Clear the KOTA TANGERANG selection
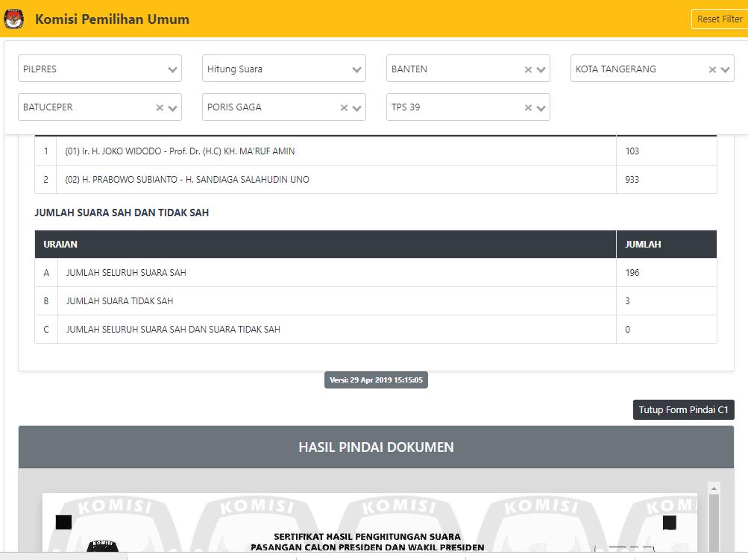 (x=712, y=69)
